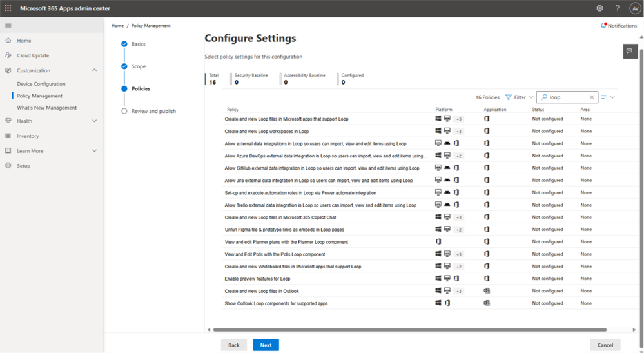The width and height of the screenshot is (644, 353).
Task: Open Device Configuration in sidebar
Action: click(41, 84)
